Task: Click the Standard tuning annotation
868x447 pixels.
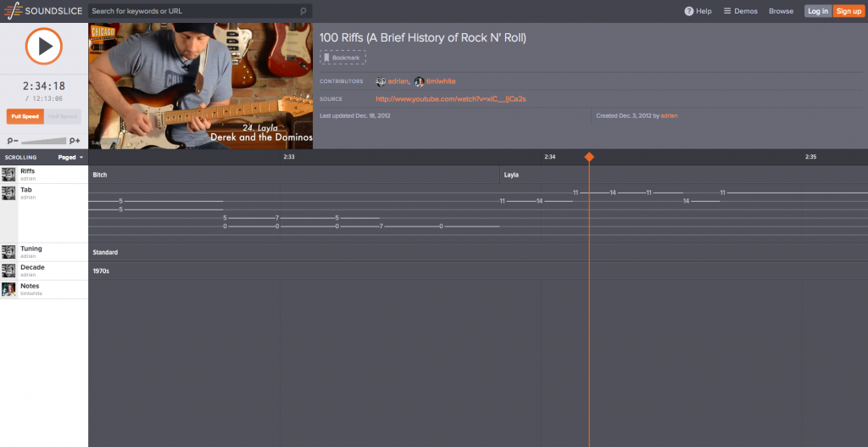Action: point(105,253)
